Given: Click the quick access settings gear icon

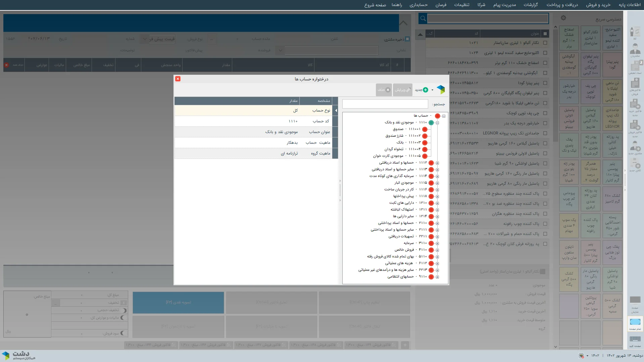Looking at the screenshot, I should 563,18.
